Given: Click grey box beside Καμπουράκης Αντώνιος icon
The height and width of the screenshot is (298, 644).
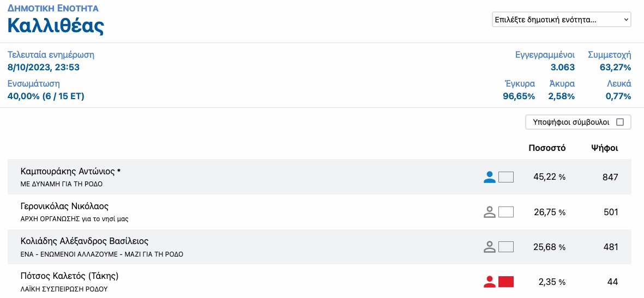Looking at the screenshot, I should (506, 177).
